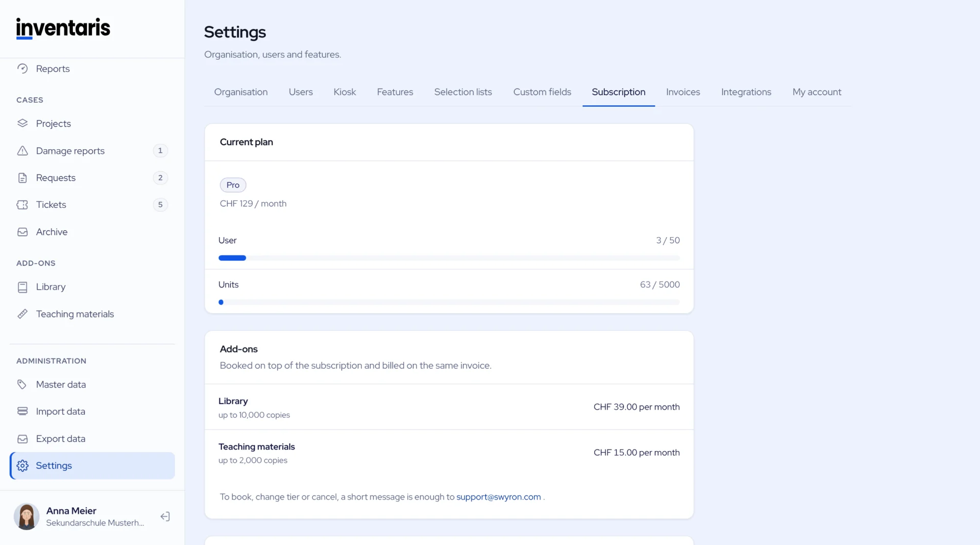
Task: Open Damage reports in sidebar
Action: click(92, 151)
